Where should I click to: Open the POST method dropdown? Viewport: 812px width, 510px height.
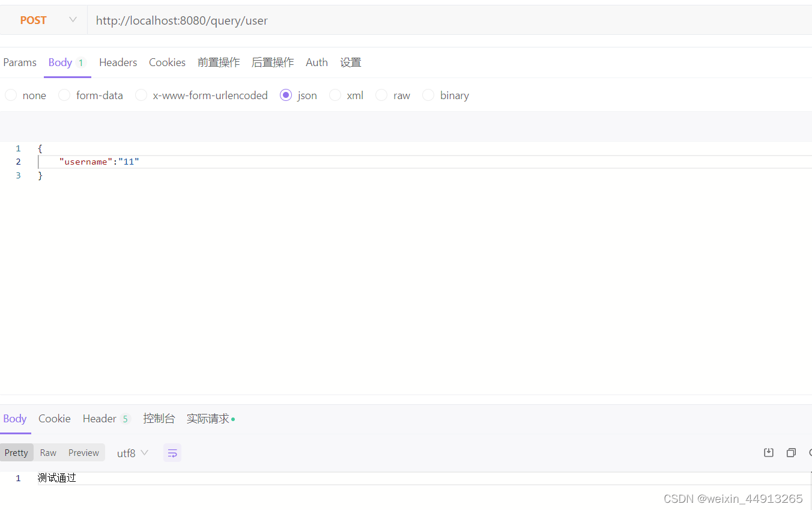pos(33,20)
